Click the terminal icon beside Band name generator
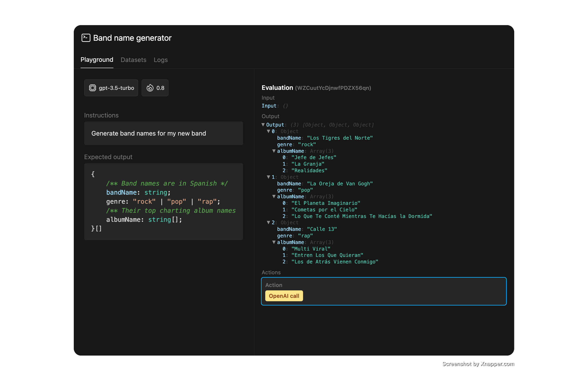Image resolution: width=588 pixels, height=392 pixels. click(x=86, y=38)
